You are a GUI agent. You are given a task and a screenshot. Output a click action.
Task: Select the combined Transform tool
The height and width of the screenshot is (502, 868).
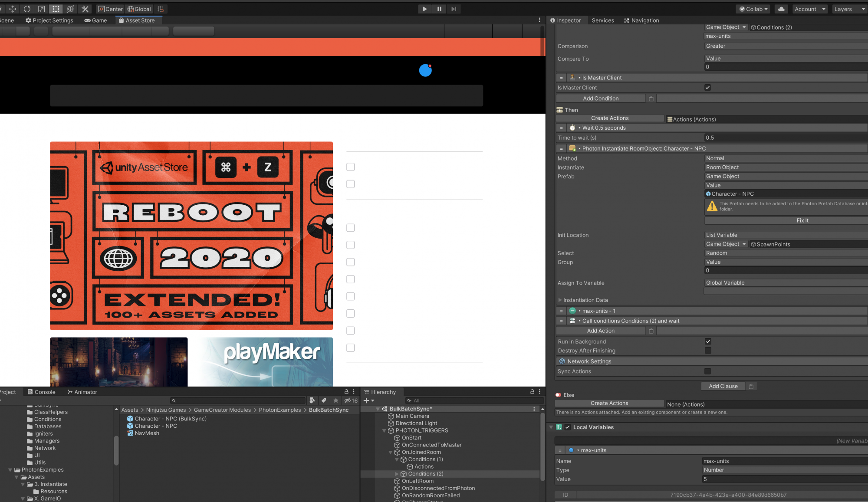(x=70, y=9)
